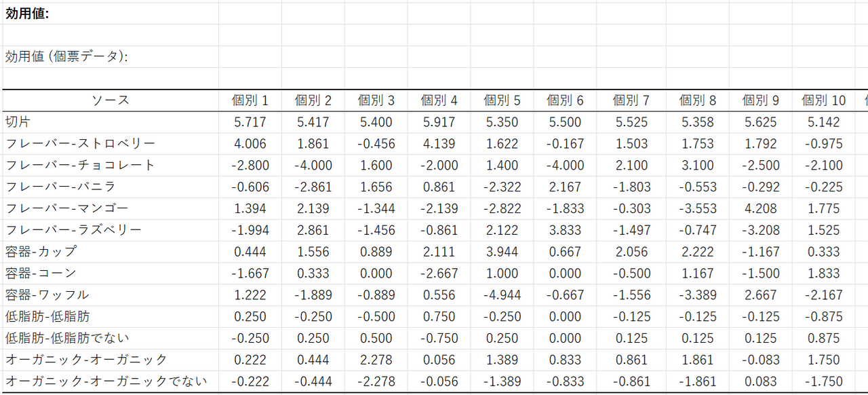
Task: Select the 個別 5 column header
Action: [502, 100]
